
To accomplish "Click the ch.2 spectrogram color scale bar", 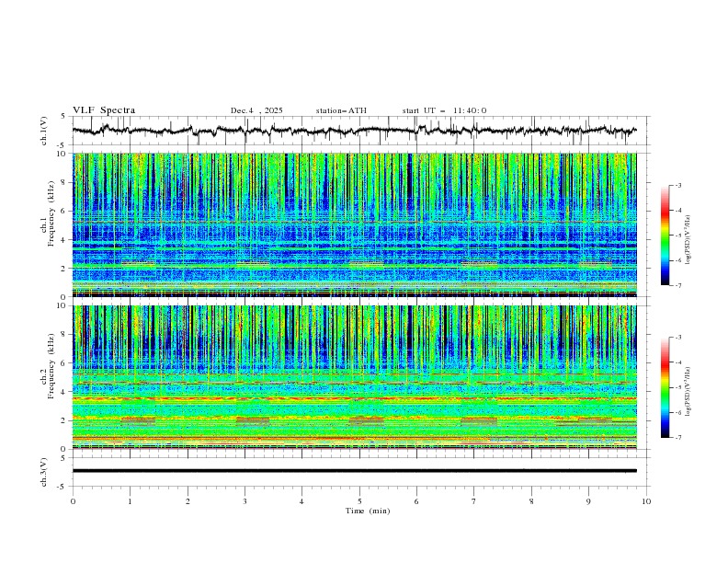I will [x=665, y=387].
